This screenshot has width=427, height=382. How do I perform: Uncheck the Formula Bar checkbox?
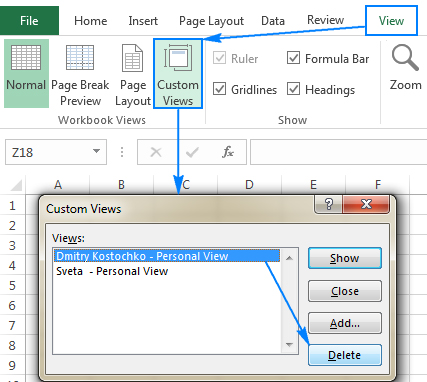[x=293, y=58]
